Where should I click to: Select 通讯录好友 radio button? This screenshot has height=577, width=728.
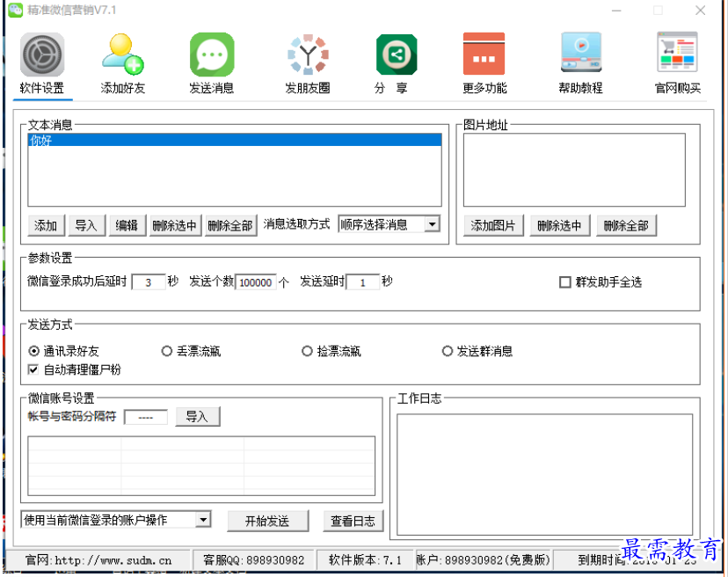(34, 351)
